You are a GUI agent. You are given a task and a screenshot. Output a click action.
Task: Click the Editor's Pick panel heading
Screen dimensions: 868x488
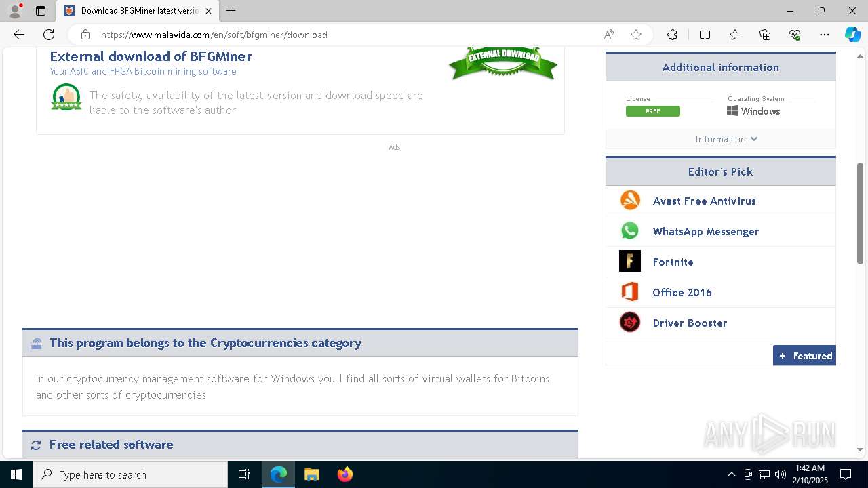720,171
